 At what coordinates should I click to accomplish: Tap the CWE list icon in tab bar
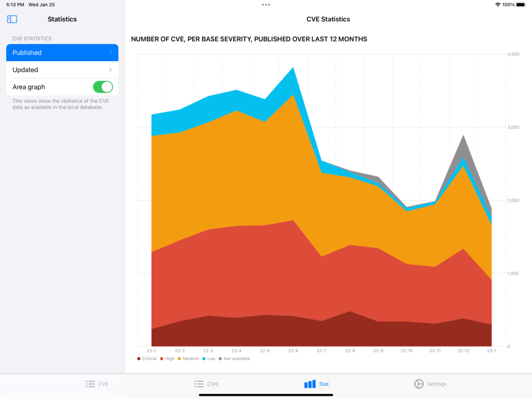click(199, 384)
